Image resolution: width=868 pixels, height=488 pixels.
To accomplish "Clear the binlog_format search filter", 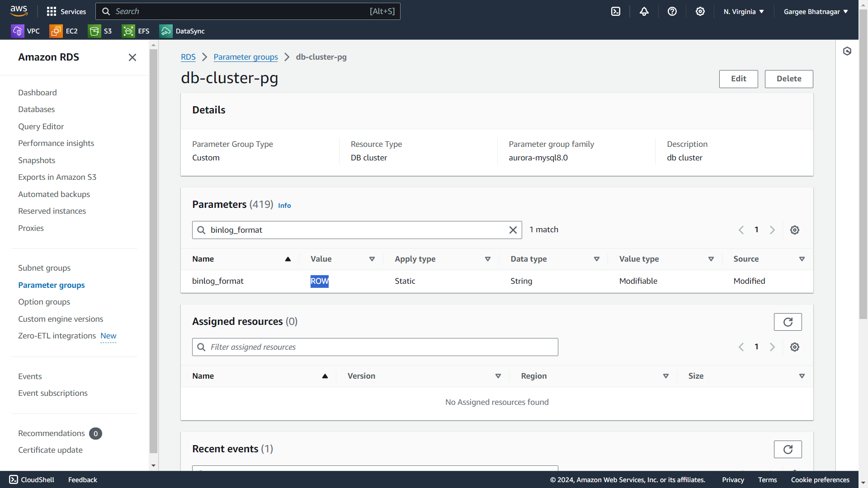I will (x=513, y=230).
